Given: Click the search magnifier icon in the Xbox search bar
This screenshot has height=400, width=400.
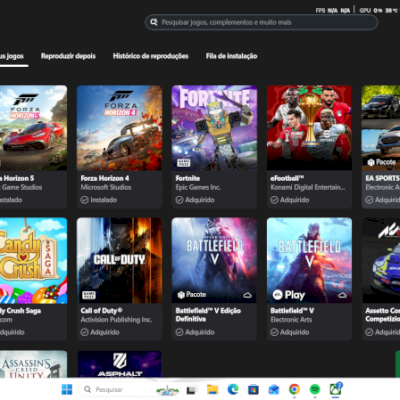Looking at the screenshot, I should point(154,22).
